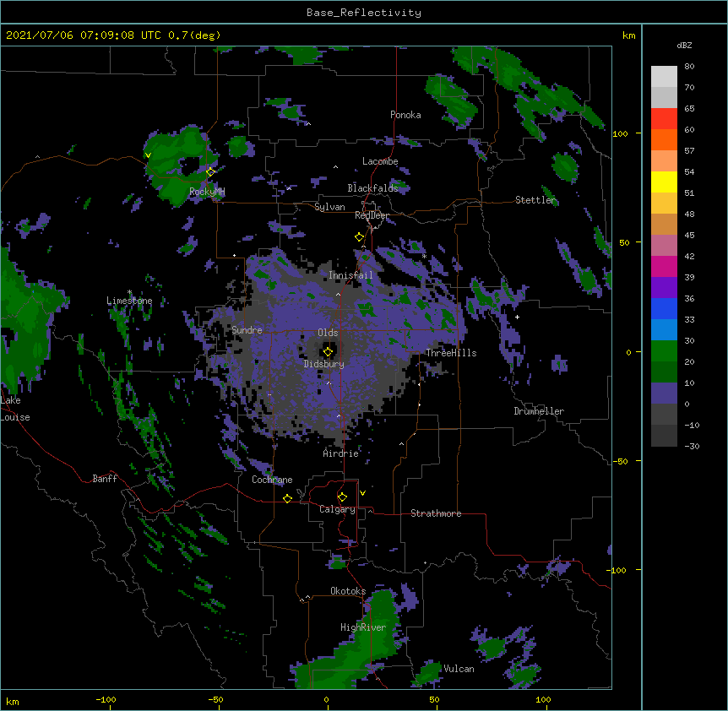Click the RedDeer city label

tap(372, 215)
